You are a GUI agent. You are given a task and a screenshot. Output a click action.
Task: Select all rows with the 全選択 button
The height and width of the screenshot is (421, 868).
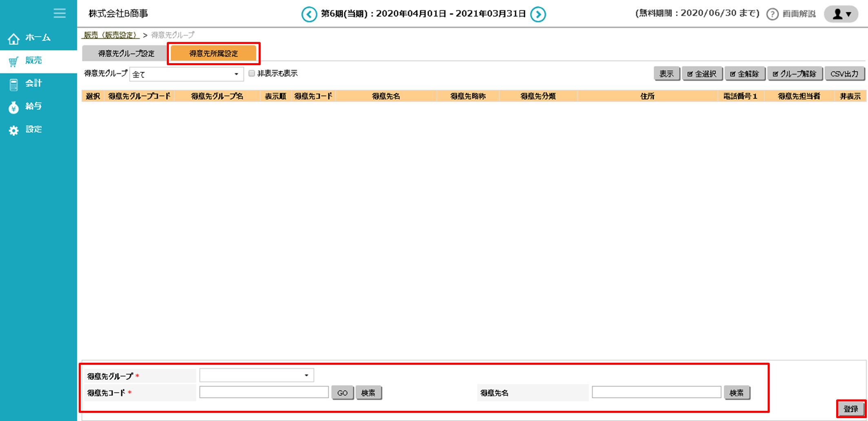point(702,73)
